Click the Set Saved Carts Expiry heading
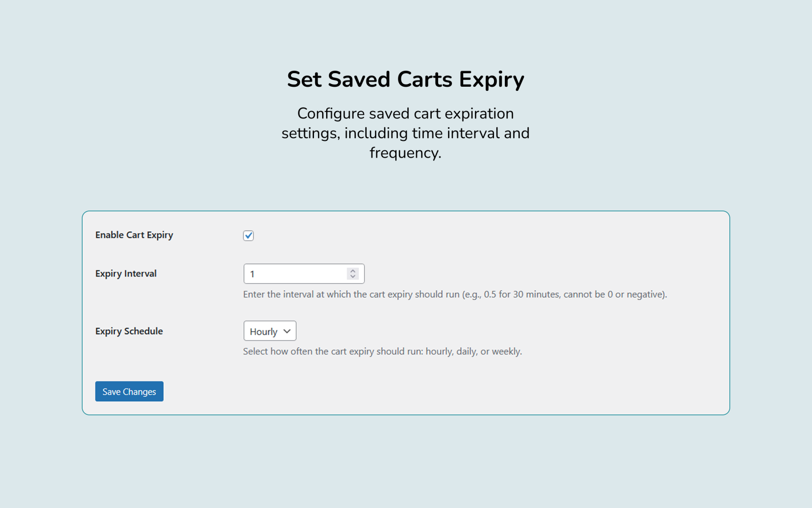 pyautogui.click(x=406, y=79)
